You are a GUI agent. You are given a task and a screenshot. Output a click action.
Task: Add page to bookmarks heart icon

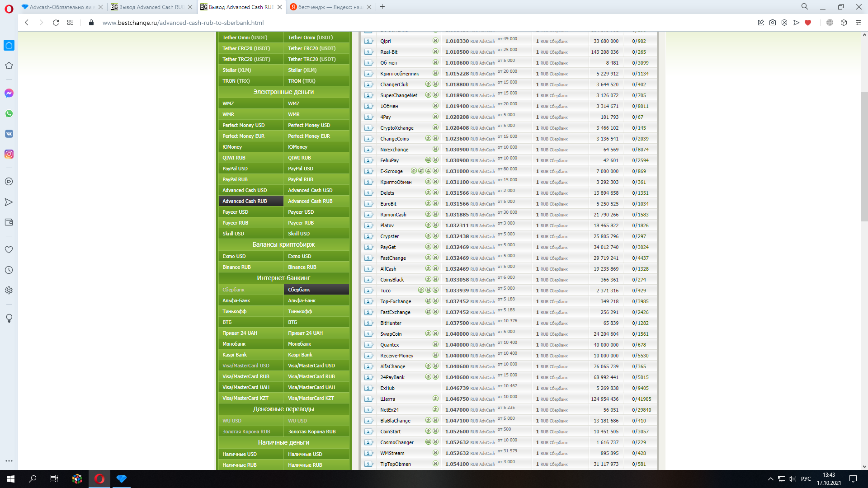point(808,23)
